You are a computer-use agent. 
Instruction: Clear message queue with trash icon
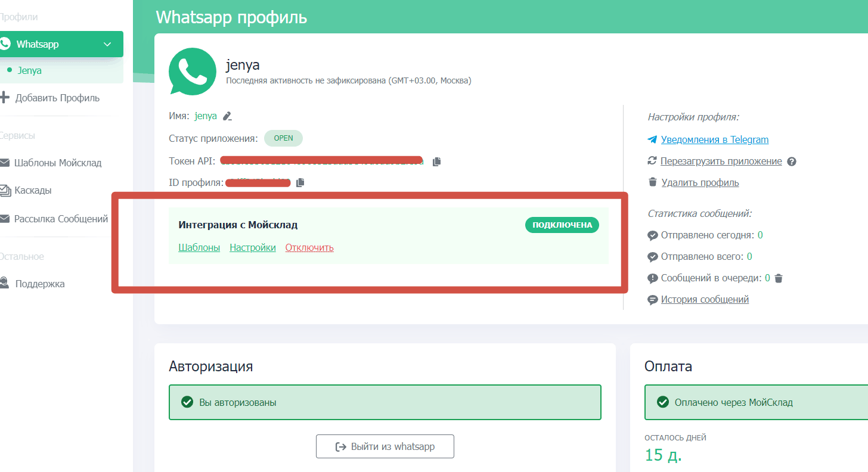[779, 278]
